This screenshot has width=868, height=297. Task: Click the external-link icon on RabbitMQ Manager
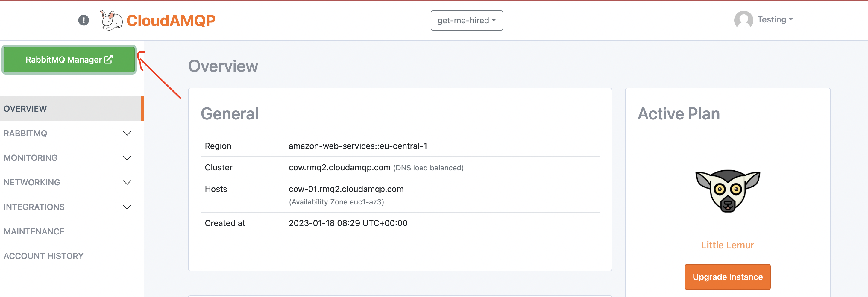click(108, 60)
